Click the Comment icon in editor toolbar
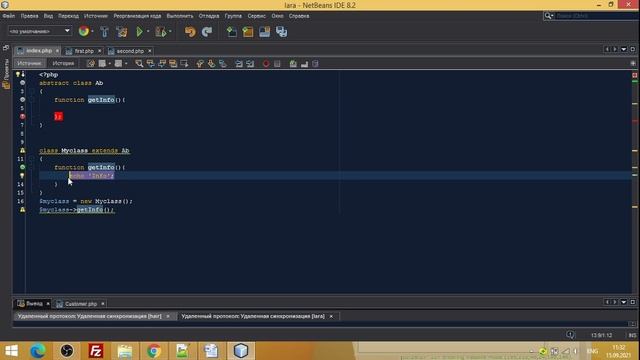640x360 pixels. [x=293, y=64]
